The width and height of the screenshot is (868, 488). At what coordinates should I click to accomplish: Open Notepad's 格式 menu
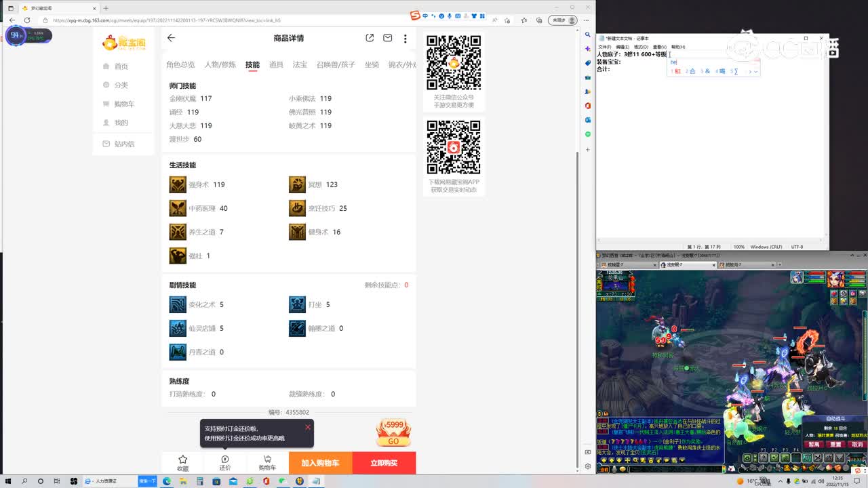point(640,46)
